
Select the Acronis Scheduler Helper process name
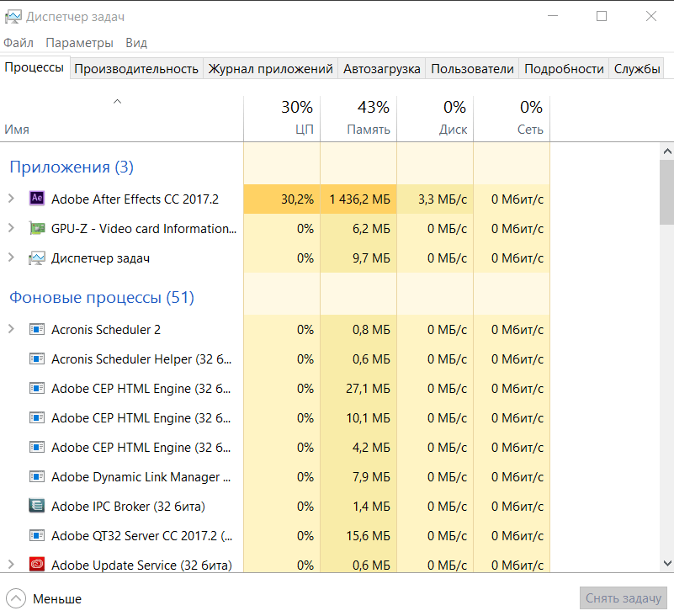click(x=141, y=359)
